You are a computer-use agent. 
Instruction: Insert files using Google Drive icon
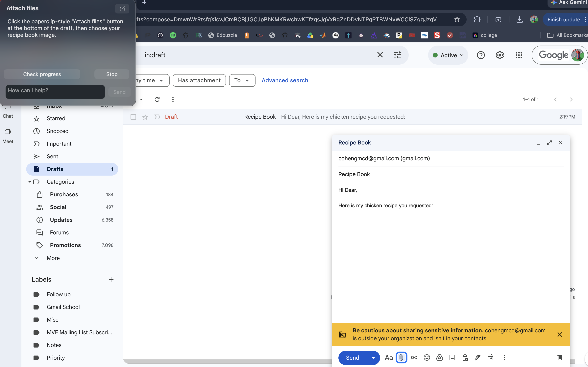point(440,357)
